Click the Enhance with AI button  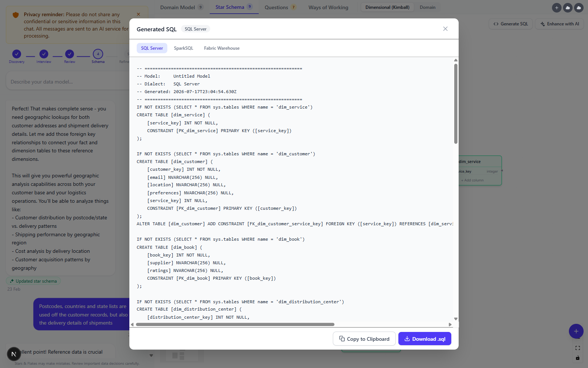559,24
